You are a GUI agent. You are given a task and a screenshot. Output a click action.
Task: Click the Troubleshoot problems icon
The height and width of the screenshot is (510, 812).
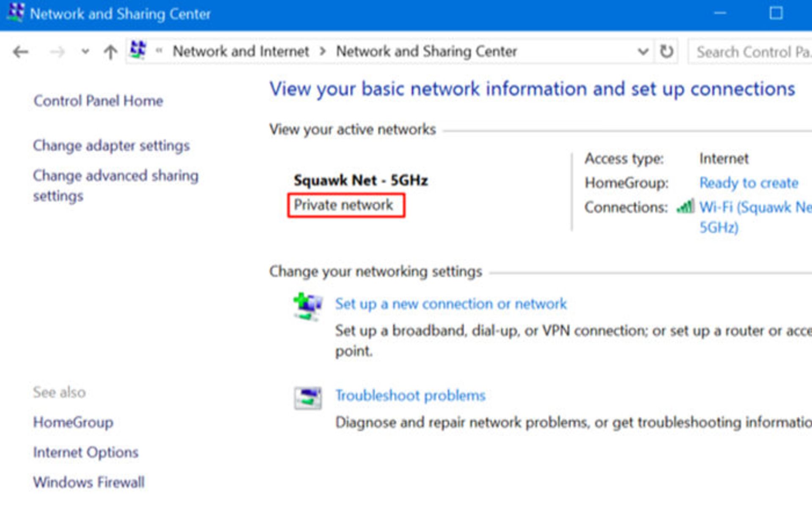coord(307,398)
